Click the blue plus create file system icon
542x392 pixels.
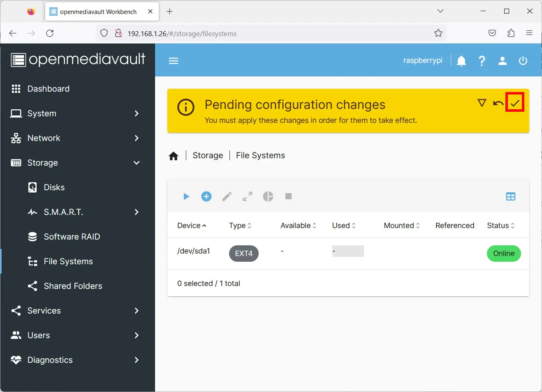coord(206,196)
